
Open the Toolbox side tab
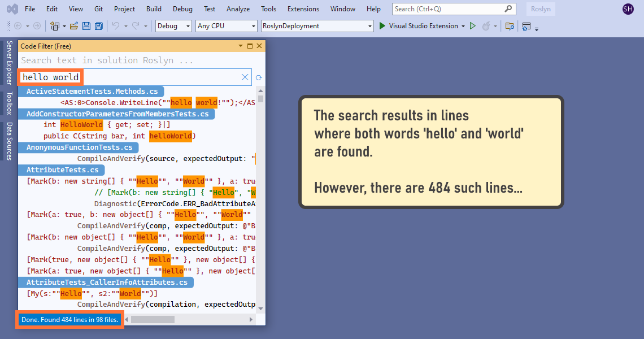click(x=9, y=103)
